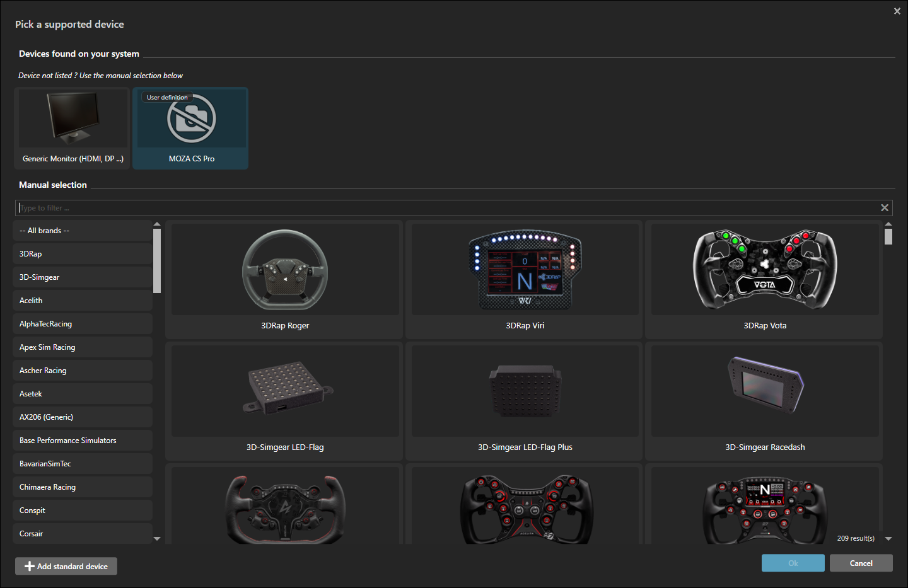Click the brand list scrollbar thumb
Image resolution: width=908 pixels, height=588 pixels.
coord(157,261)
